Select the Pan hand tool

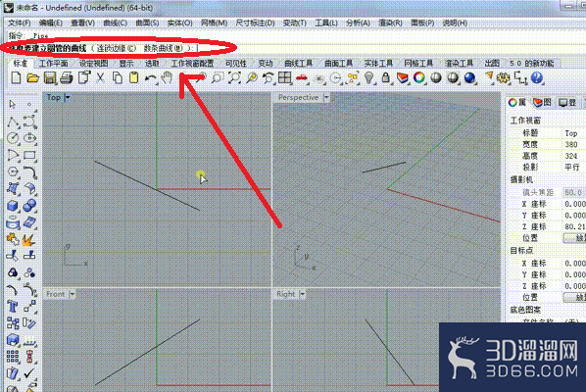(167, 77)
